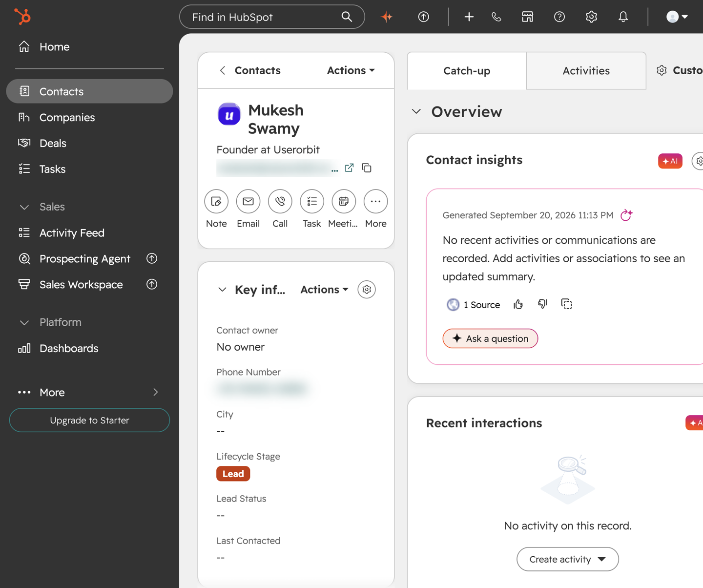This screenshot has height=588, width=703.
Task: Give thumbs up on insights
Action: point(518,304)
